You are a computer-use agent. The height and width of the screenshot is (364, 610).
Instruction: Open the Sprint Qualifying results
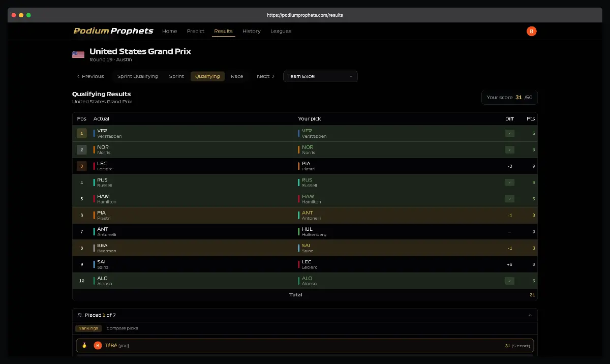point(137,76)
